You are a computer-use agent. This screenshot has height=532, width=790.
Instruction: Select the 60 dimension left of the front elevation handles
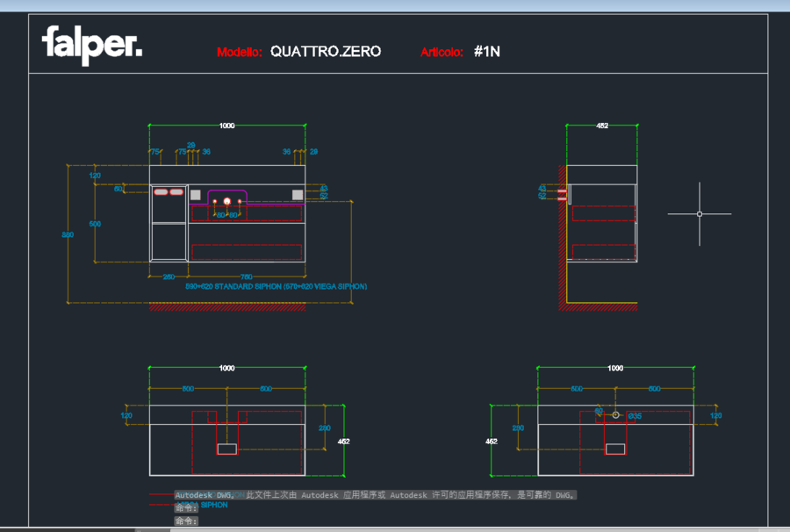point(118,189)
